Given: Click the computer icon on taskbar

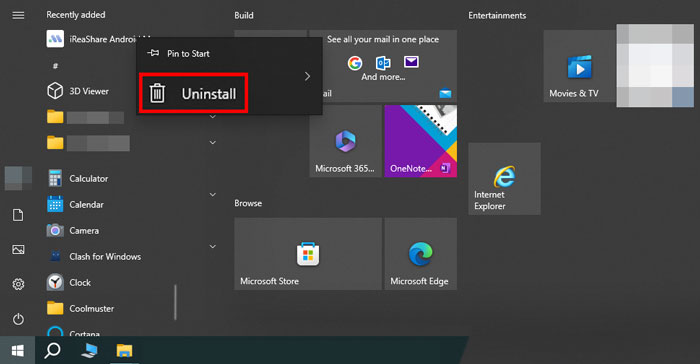Looking at the screenshot, I should tap(89, 351).
